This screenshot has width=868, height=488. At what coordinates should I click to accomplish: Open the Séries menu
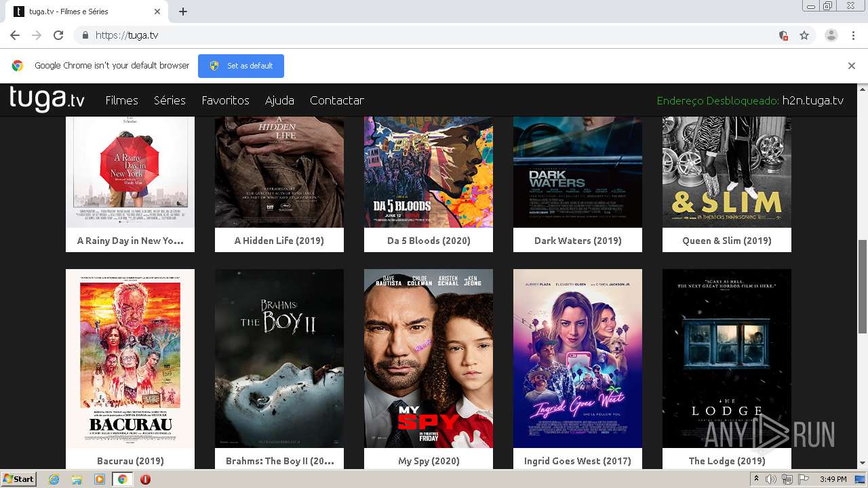[170, 100]
